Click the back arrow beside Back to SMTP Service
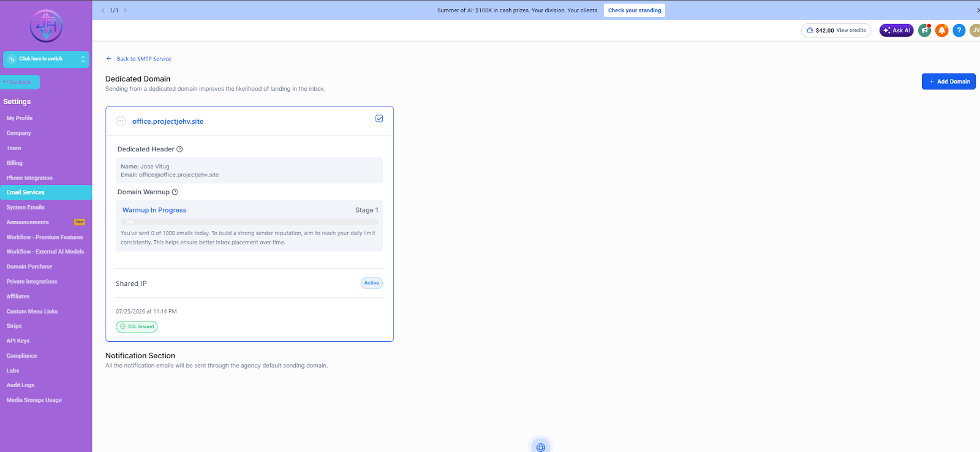The height and width of the screenshot is (452, 980). [x=109, y=59]
